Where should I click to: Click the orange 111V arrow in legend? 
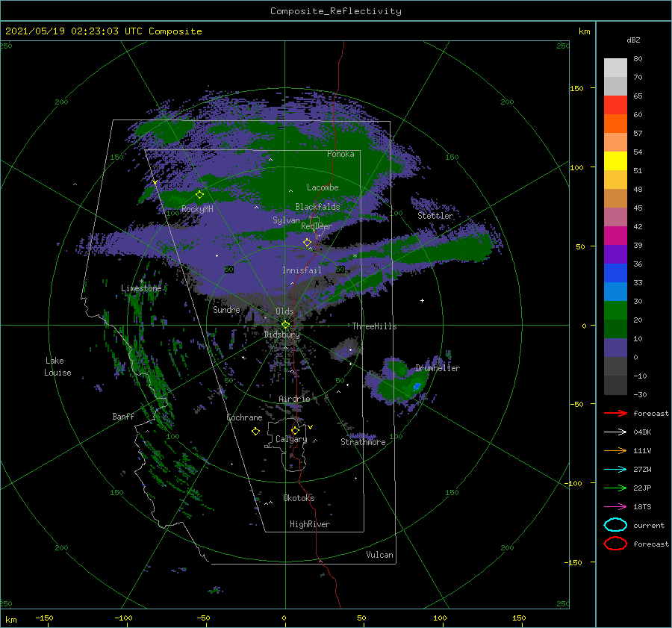point(615,450)
